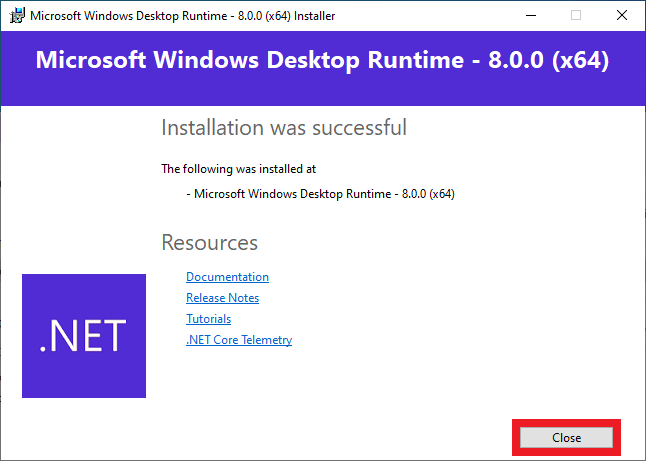Open the .NET Core Telemetry link
Screen dimensions: 646x461
coord(239,340)
